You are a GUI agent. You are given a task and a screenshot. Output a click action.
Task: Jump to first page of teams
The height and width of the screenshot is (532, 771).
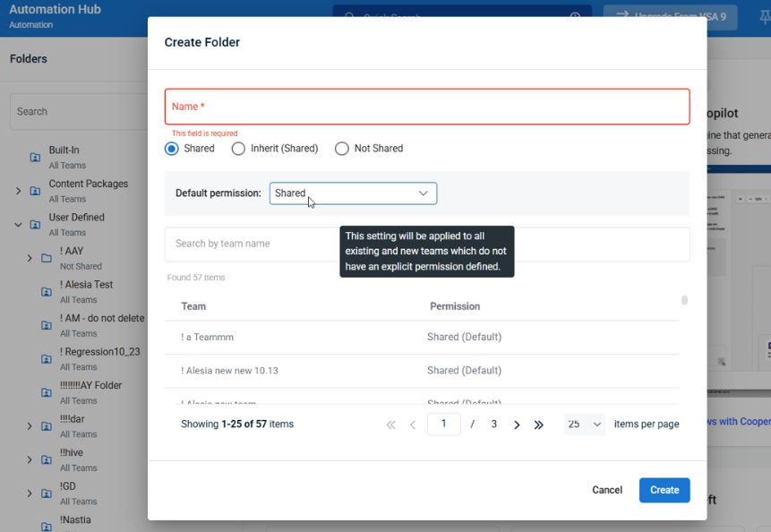pos(390,425)
